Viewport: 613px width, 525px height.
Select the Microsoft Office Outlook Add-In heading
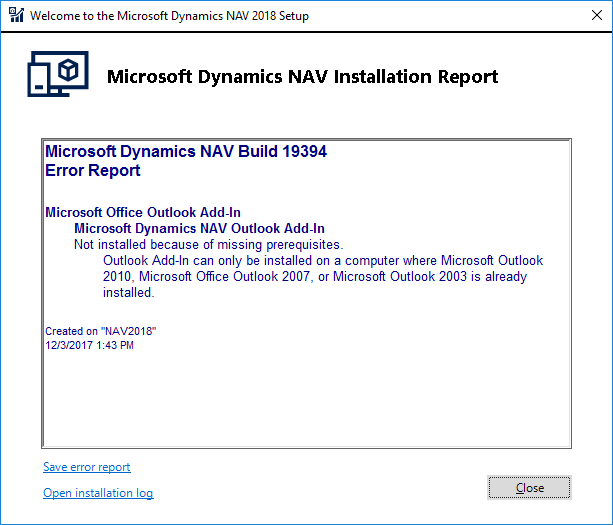pyautogui.click(x=143, y=212)
